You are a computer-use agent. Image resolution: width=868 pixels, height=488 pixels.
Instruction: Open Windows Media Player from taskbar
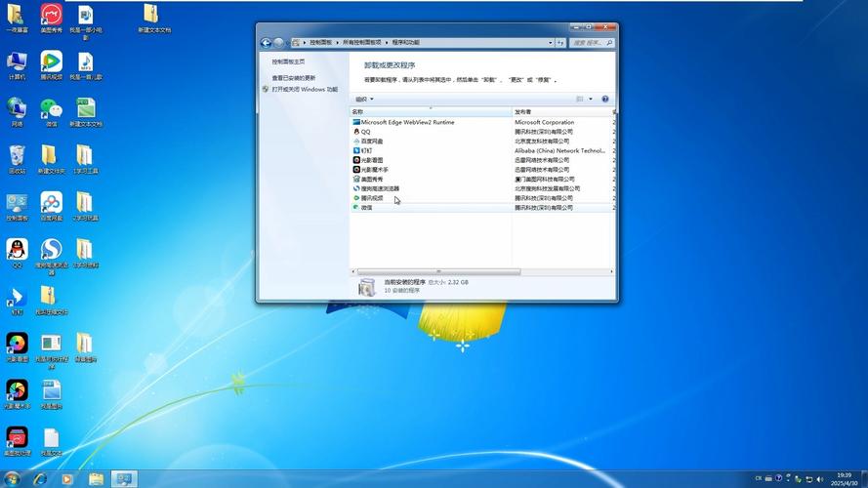[x=67, y=479]
